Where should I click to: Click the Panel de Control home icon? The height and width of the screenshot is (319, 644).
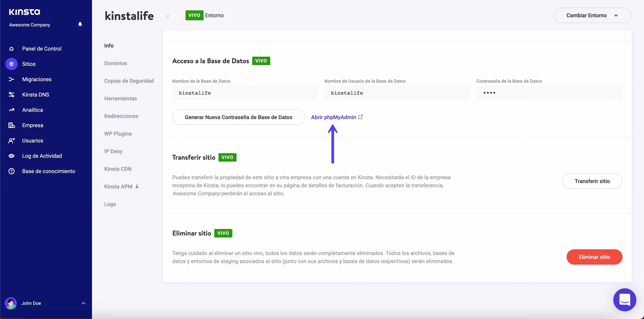pos(11,49)
